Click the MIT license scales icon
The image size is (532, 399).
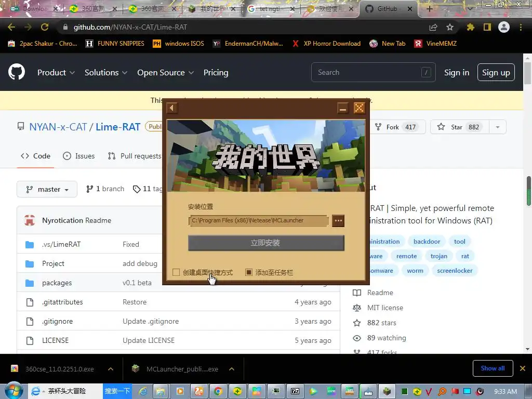[357, 308]
